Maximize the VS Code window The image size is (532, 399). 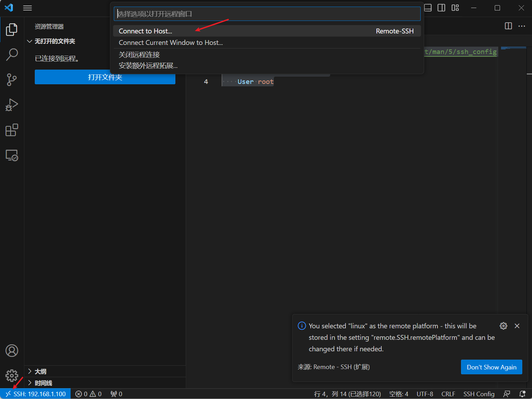(497, 8)
